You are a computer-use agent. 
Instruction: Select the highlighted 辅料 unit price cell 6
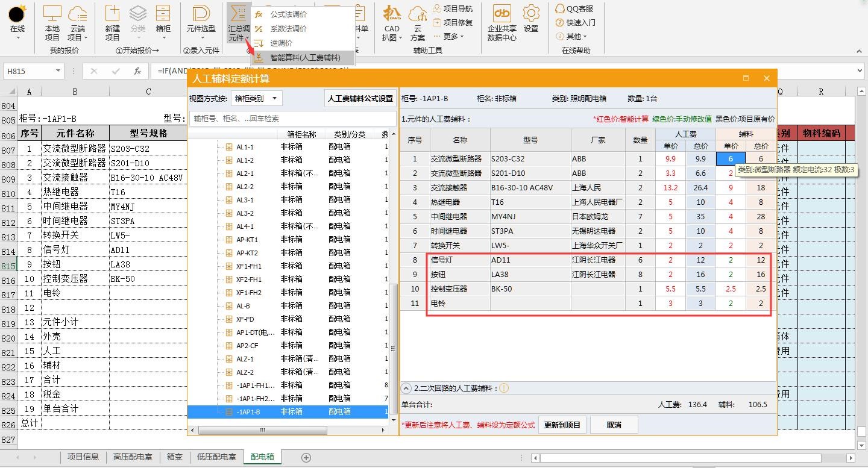[x=731, y=159]
